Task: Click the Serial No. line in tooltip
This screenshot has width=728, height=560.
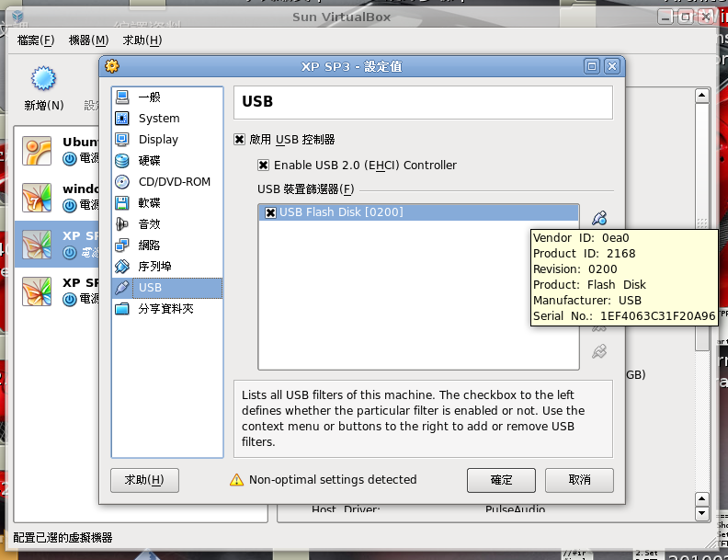Action: point(624,316)
